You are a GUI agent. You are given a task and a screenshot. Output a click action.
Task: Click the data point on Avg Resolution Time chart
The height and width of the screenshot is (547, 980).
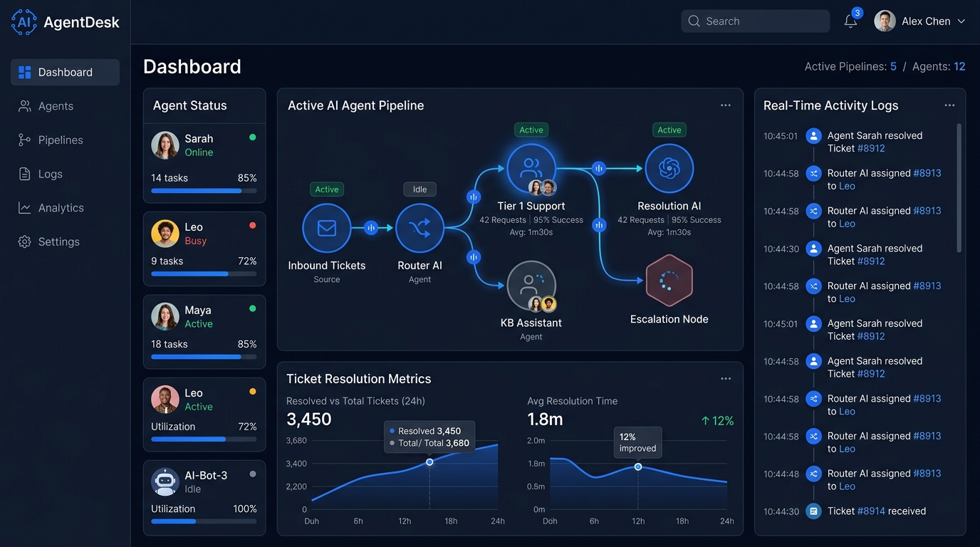pyautogui.click(x=638, y=467)
